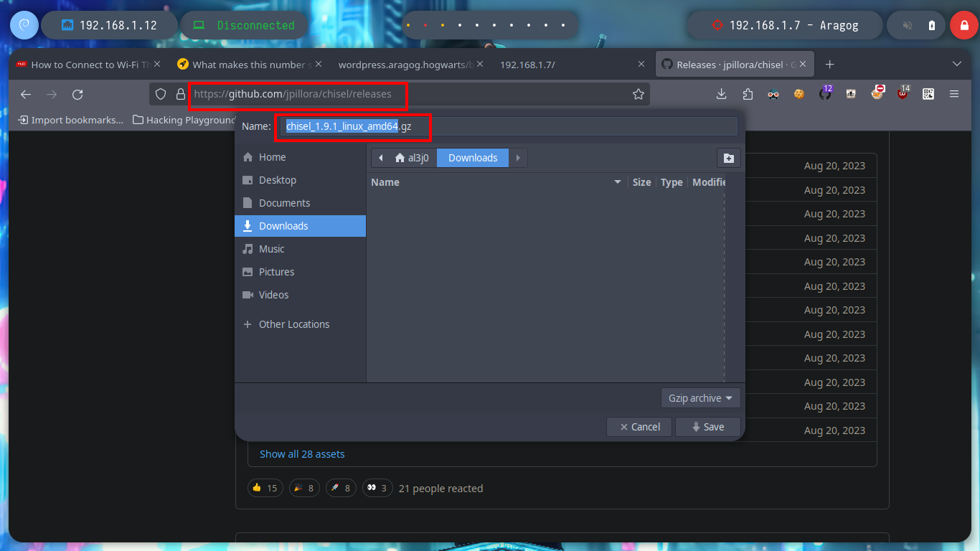This screenshot has width=980, height=551.
Task: Open Other Locations in the dialog sidebar
Action: coord(300,324)
